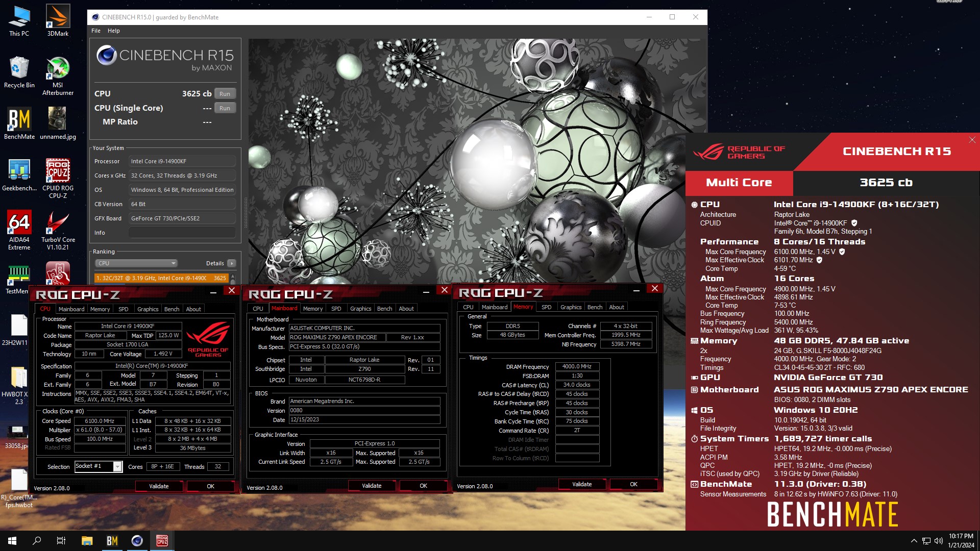Open network icon in system tray

click(x=926, y=541)
